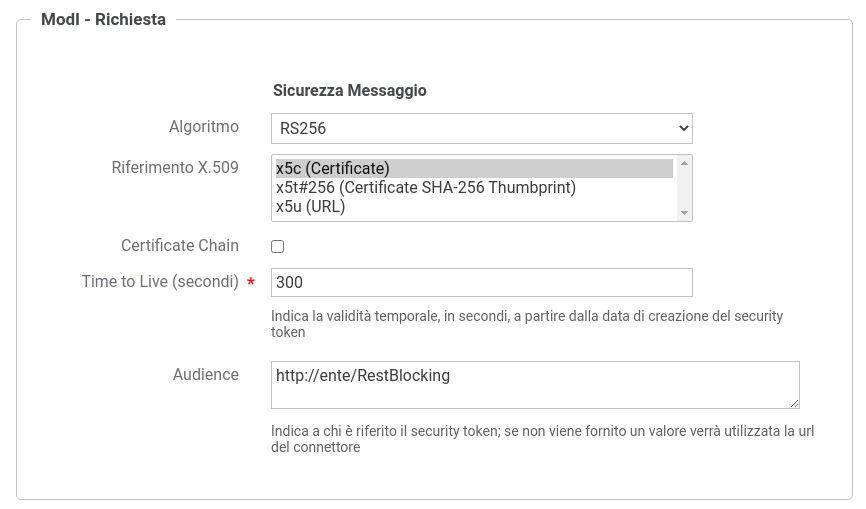The height and width of the screenshot is (509, 866).
Task: Click the Algoritmo field label
Action: coord(204,126)
